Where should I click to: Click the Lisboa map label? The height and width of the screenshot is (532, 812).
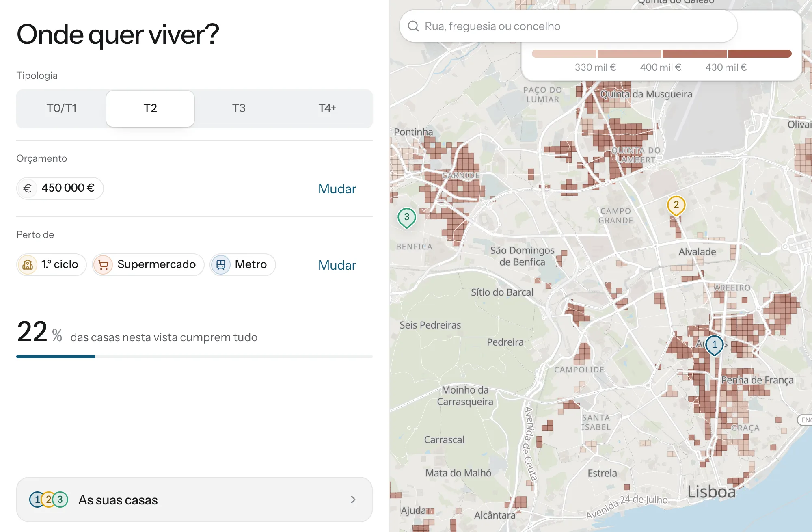[x=712, y=492]
